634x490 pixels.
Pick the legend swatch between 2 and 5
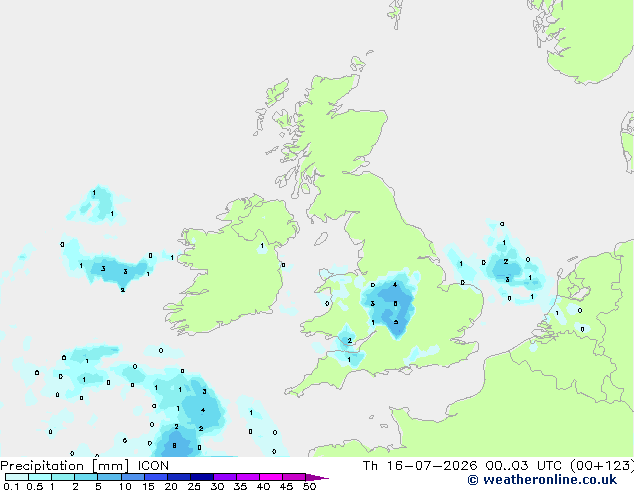coord(86,477)
